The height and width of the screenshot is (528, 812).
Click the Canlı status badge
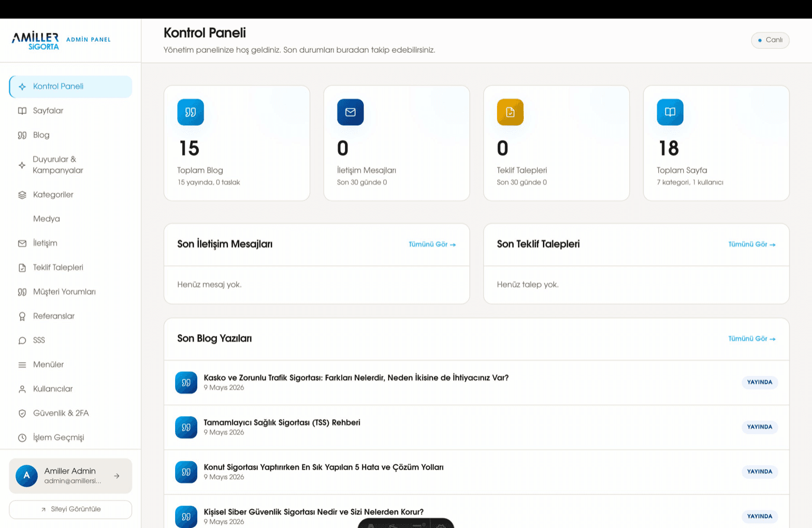click(x=770, y=40)
